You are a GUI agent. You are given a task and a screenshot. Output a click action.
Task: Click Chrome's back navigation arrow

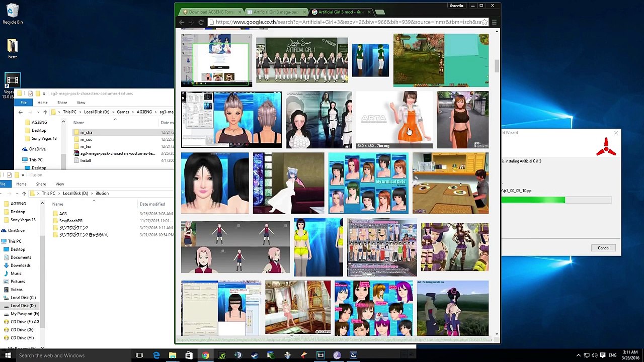coord(182,22)
